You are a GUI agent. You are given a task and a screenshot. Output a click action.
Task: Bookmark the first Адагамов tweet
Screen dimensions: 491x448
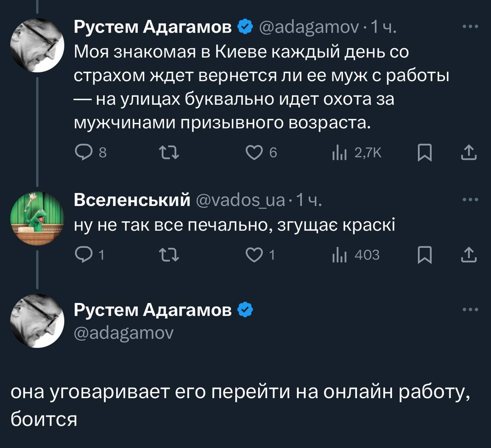pyautogui.click(x=425, y=153)
